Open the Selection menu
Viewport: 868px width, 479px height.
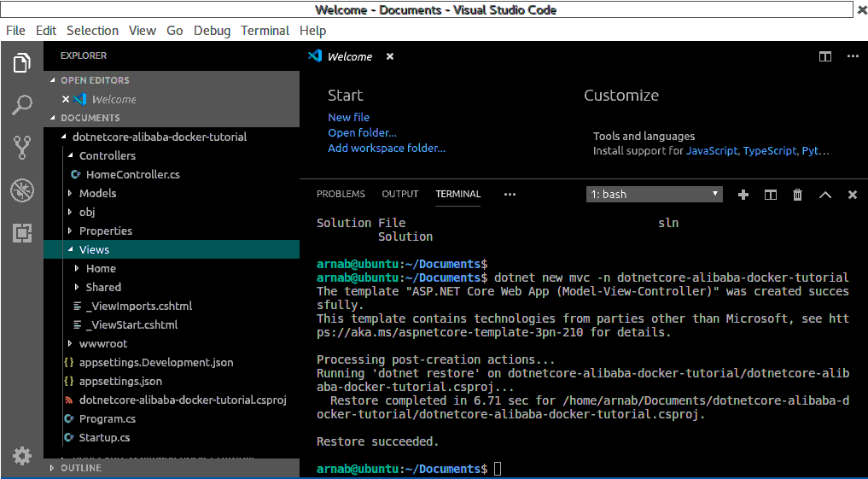[x=92, y=31]
